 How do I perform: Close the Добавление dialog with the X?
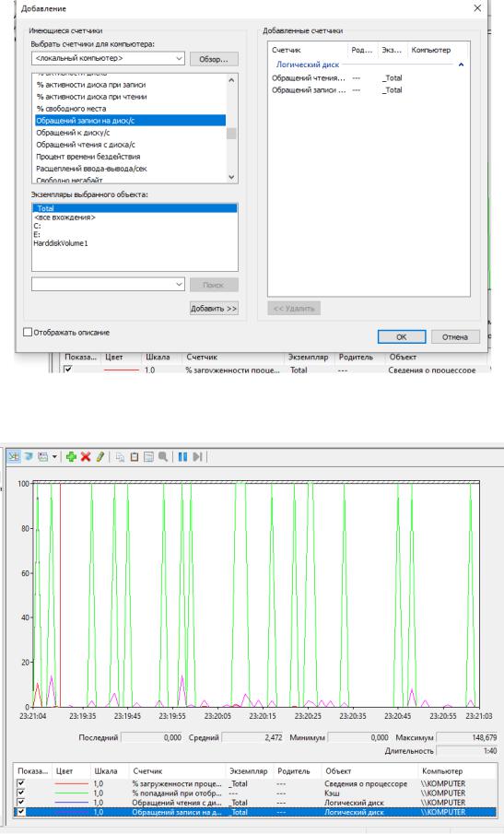[x=477, y=8]
